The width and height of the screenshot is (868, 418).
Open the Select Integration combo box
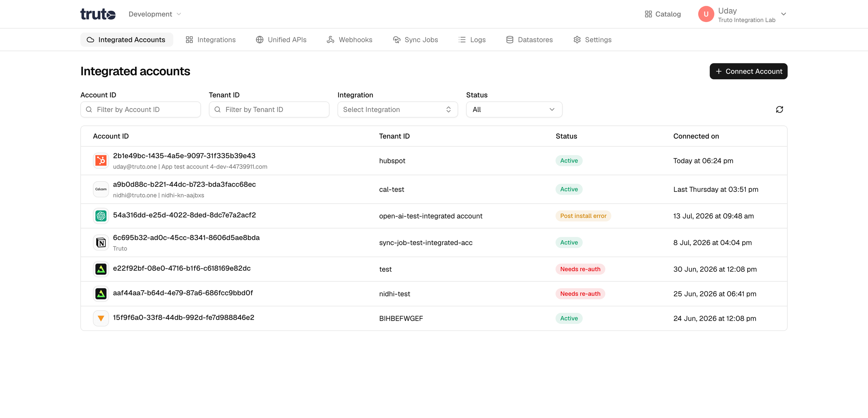397,110
